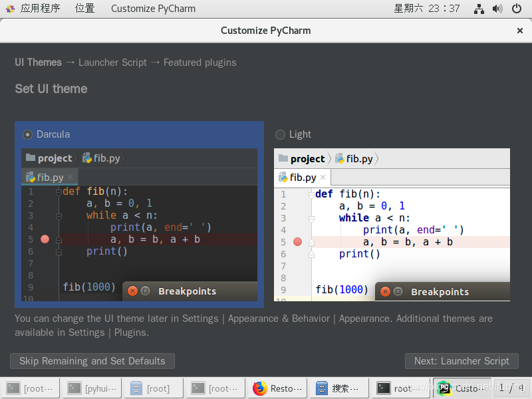Click red close button on Light Breakpoints
532x399 pixels.
tap(386, 292)
